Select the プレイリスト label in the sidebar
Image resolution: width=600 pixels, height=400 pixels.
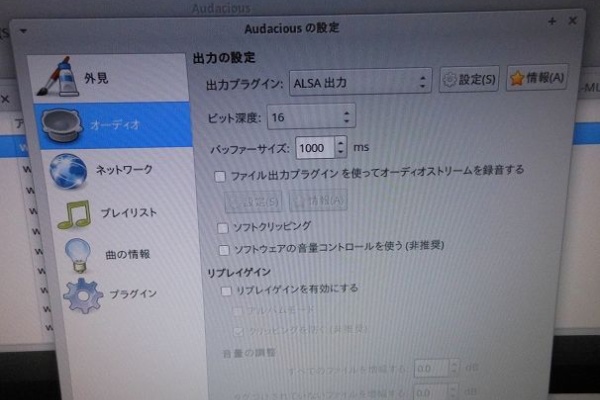click(129, 213)
